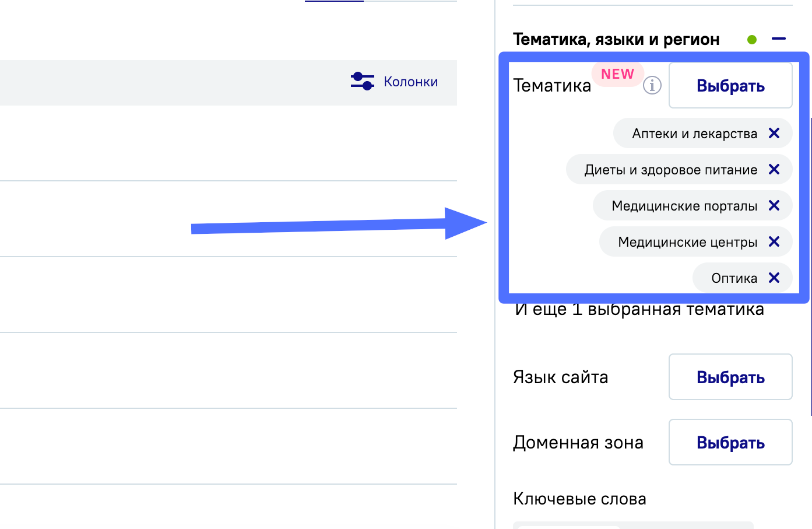Viewport: 812px width, 529px height.
Task: Click the green status dot in section header
Action: coord(752,40)
